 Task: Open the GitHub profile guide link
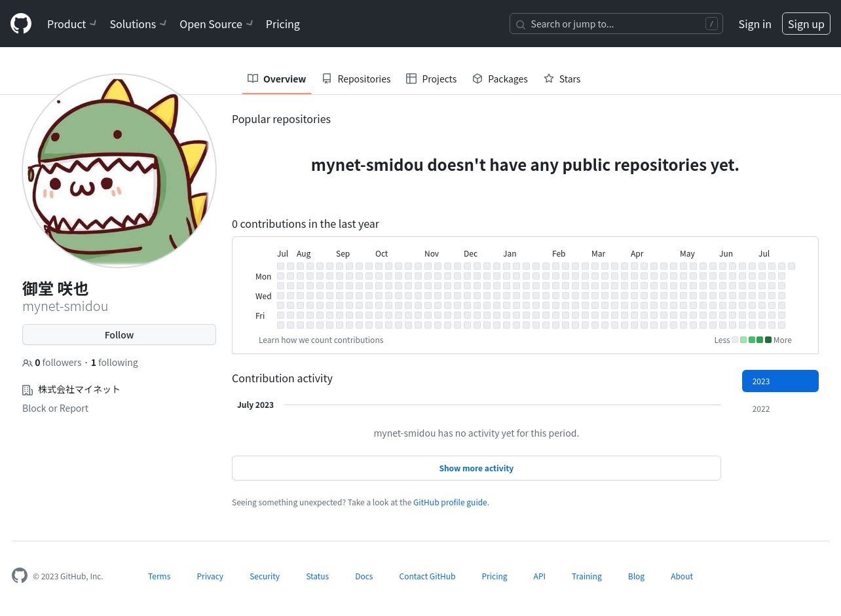click(x=450, y=502)
